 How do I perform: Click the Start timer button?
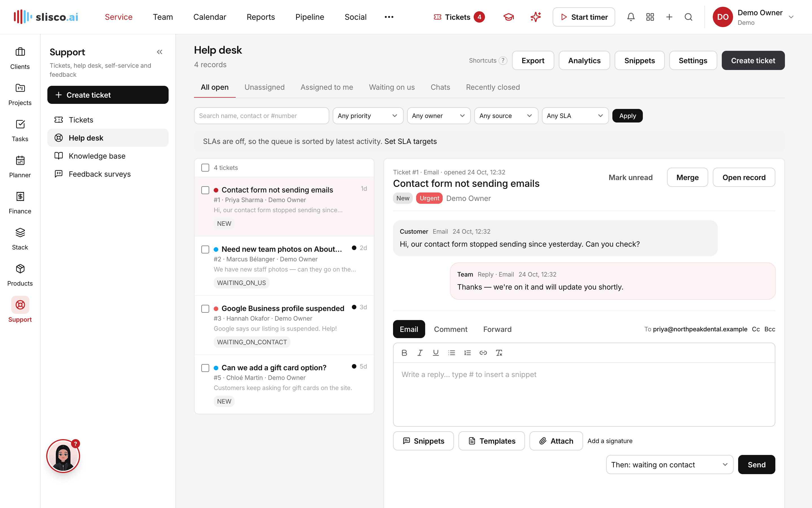point(584,17)
